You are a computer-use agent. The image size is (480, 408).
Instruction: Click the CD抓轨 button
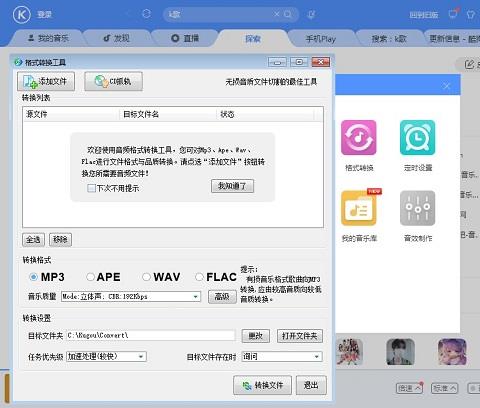point(113,81)
